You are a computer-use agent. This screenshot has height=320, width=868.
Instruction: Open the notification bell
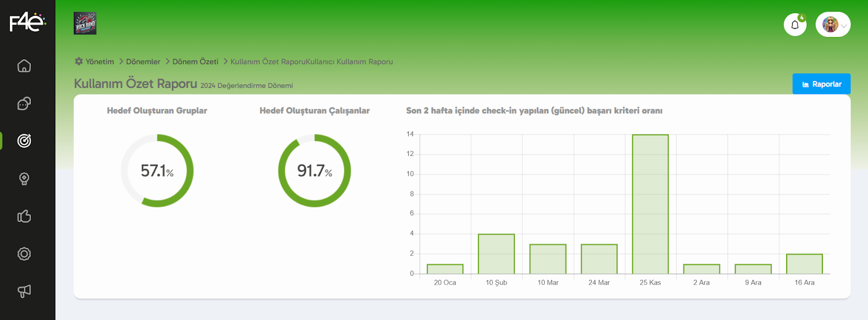pos(795,24)
